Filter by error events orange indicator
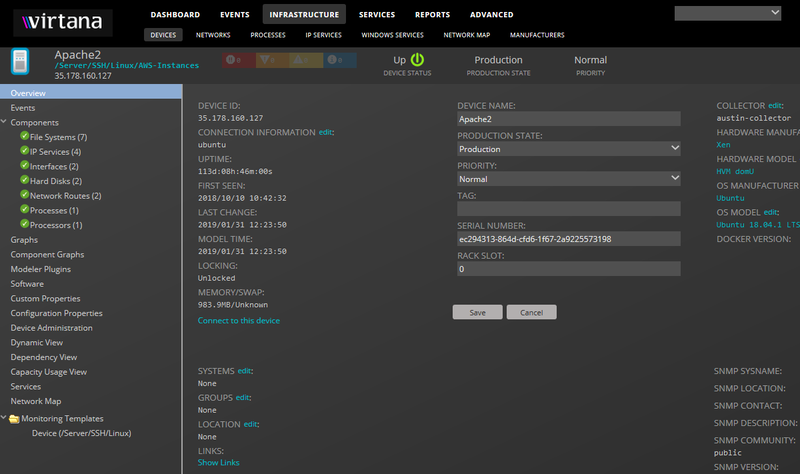 pyautogui.click(x=272, y=60)
